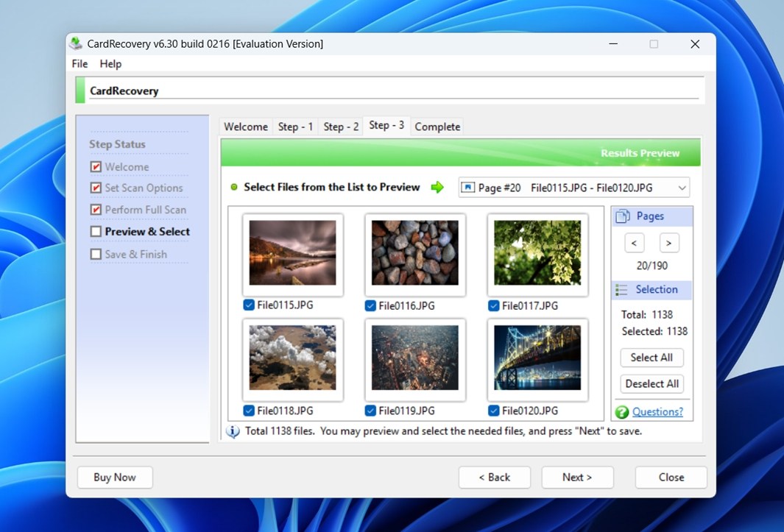
Task: Open the File menu
Action: pyautogui.click(x=79, y=64)
